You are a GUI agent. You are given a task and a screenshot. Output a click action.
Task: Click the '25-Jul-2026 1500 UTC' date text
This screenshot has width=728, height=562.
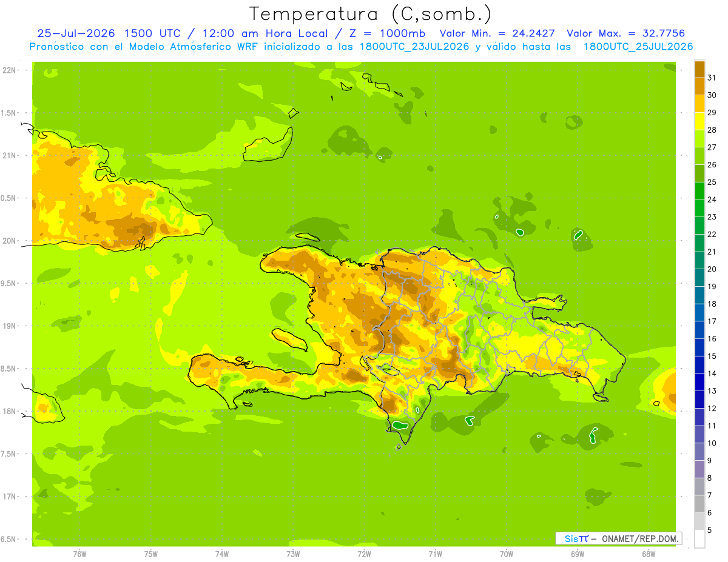pyautogui.click(x=109, y=33)
